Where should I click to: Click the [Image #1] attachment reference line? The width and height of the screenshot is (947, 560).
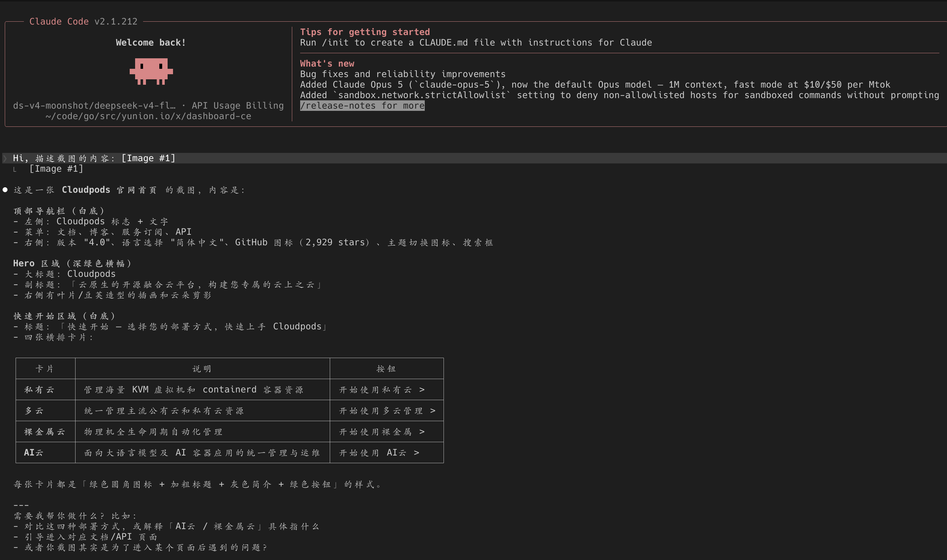coord(56,169)
